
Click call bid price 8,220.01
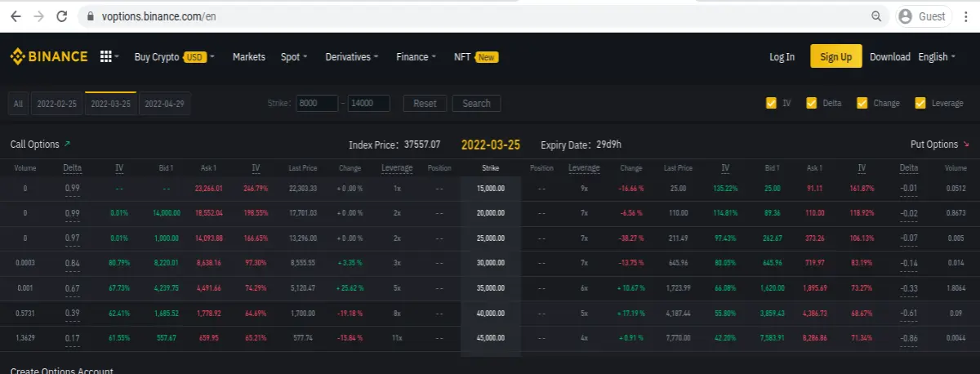coord(166,264)
